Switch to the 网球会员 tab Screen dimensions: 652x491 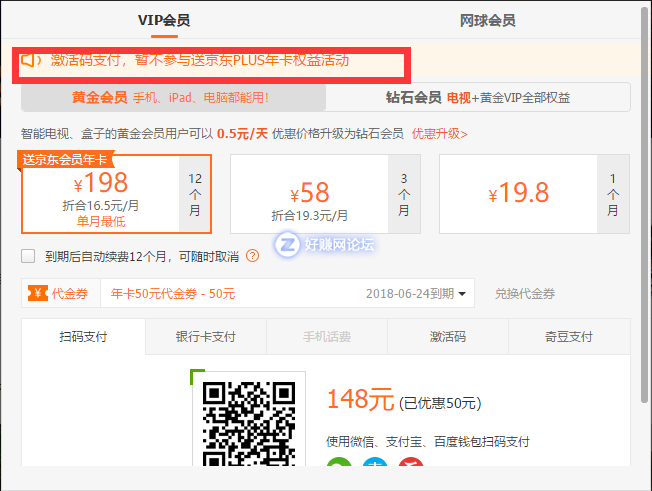coord(487,20)
